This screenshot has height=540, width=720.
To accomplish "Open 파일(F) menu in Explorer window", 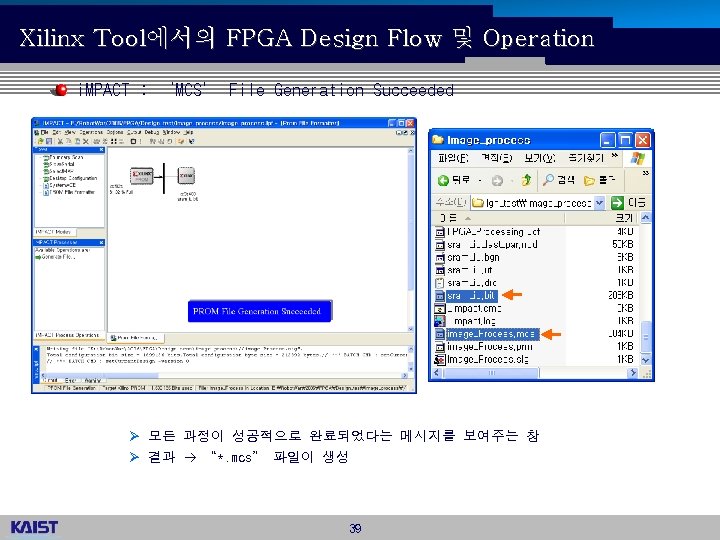I will (x=453, y=158).
